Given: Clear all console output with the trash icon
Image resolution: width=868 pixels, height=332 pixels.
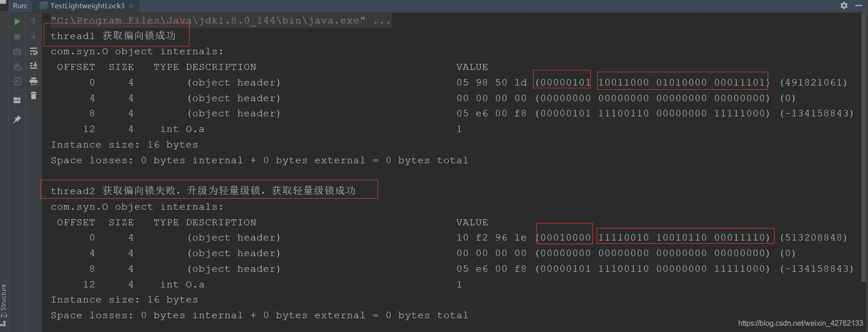Looking at the screenshot, I should click(x=34, y=96).
